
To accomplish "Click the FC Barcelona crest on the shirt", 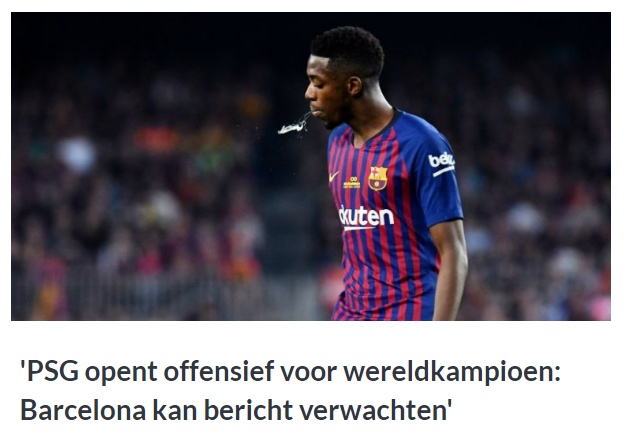I will [378, 178].
